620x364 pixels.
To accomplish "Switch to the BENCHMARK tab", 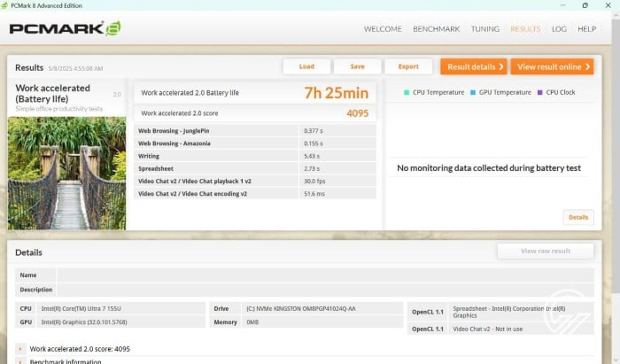I will [436, 29].
